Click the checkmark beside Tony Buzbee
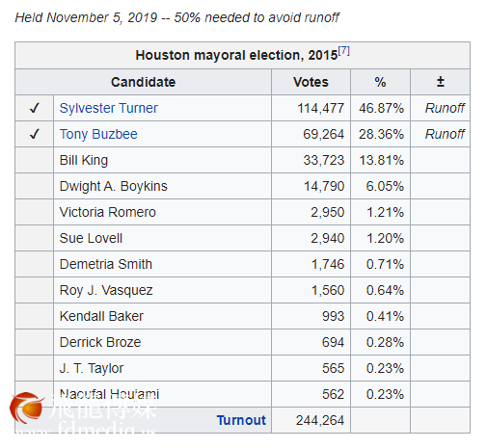The width and height of the screenshot is (487, 448). click(x=35, y=134)
